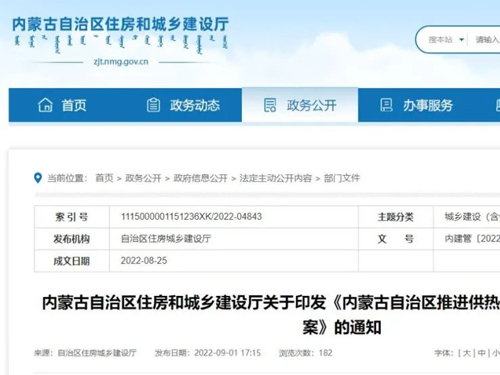Click the 首页 breadcrumb link
The height and width of the screenshot is (375, 500).
104,178
